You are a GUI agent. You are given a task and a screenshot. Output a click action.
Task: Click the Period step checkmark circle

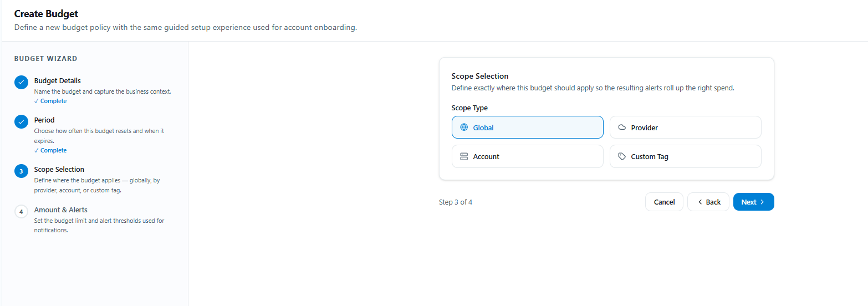click(x=21, y=122)
